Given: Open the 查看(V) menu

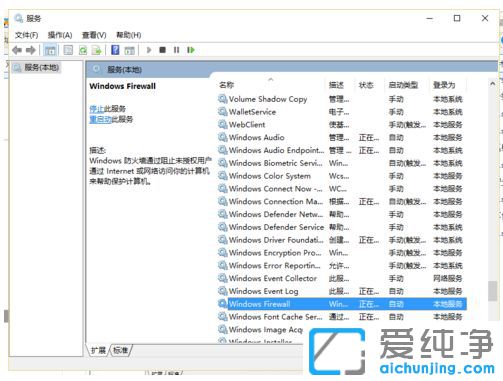Looking at the screenshot, I should click(94, 35).
